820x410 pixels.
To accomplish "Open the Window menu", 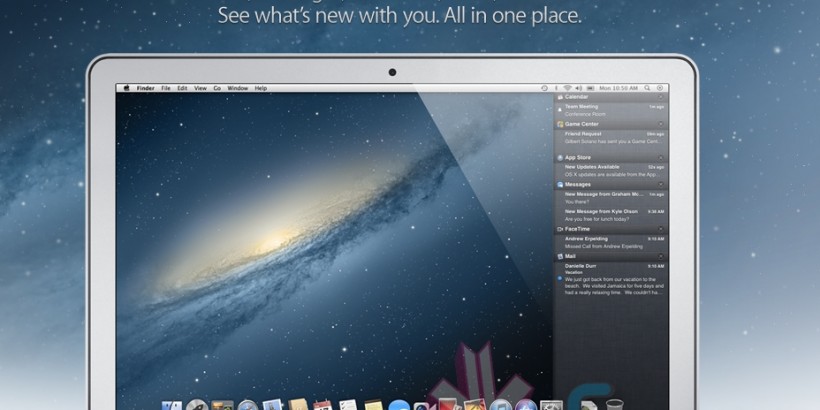I will click(237, 88).
